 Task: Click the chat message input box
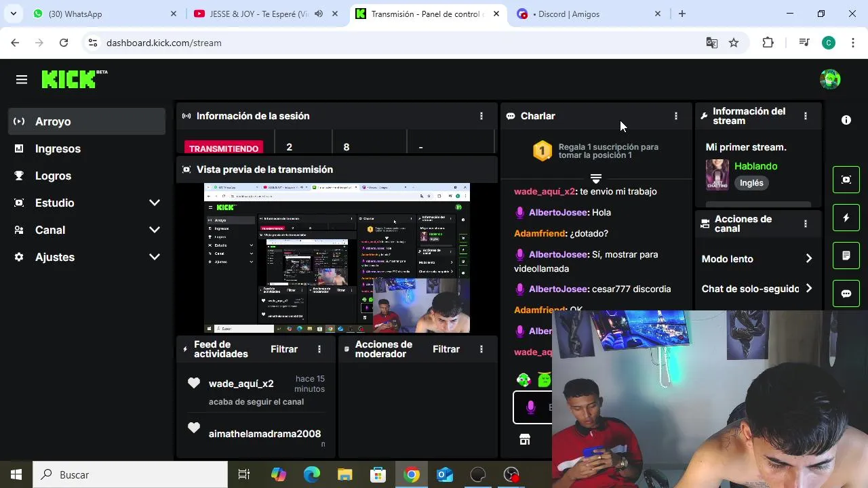(533, 407)
